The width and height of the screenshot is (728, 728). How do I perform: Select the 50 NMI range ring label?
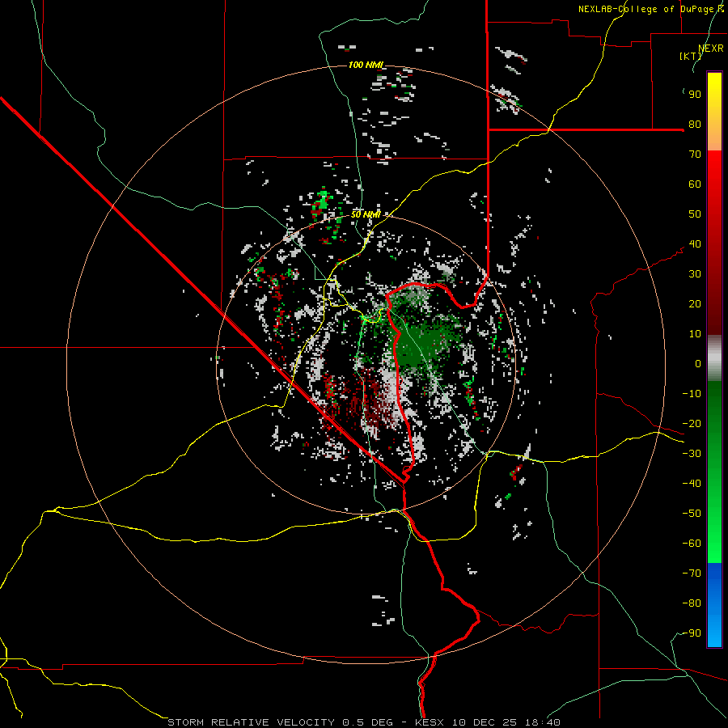point(366,214)
